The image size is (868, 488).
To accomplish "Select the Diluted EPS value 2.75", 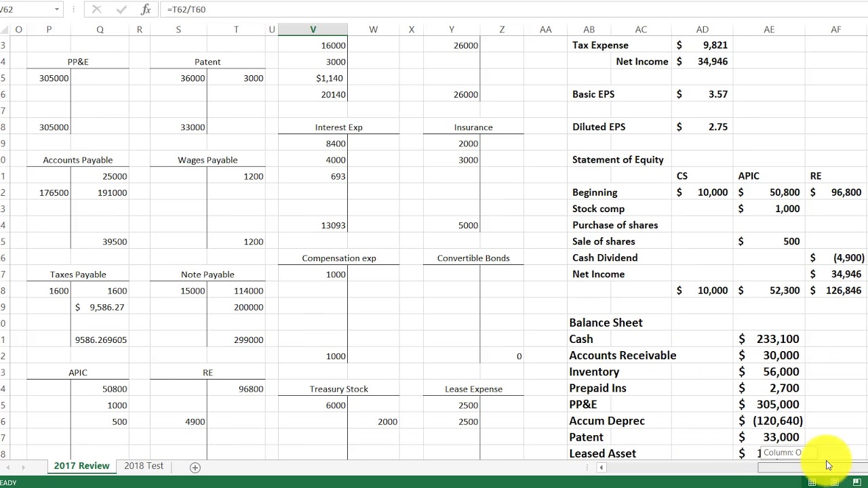I will point(702,127).
